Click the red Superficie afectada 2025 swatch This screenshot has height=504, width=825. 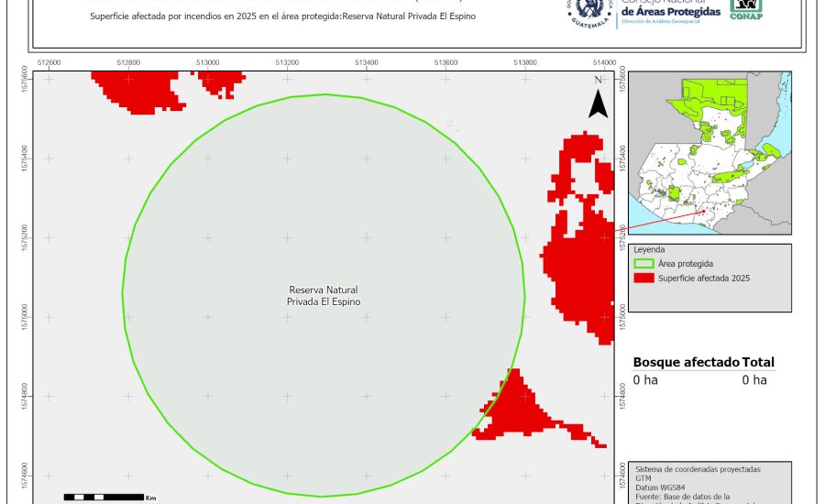pyautogui.click(x=644, y=278)
